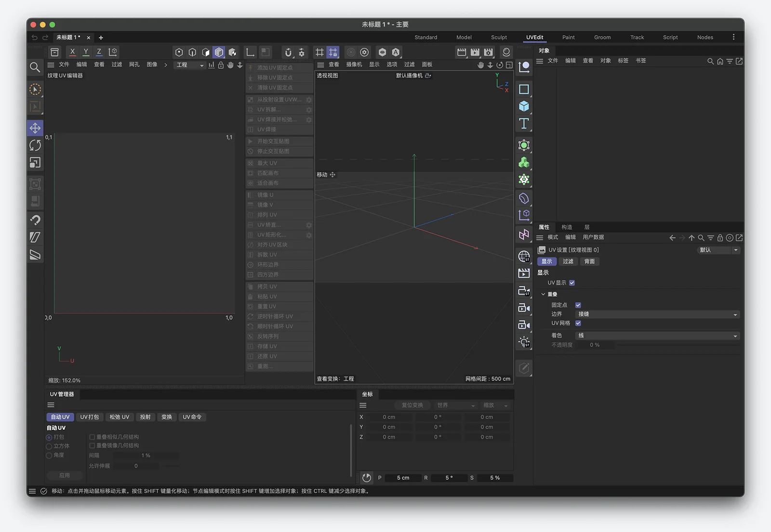This screenshot has height=532, width=771.
Task: Select the Rotate tool in left toolbar
Action: point(35,145)
